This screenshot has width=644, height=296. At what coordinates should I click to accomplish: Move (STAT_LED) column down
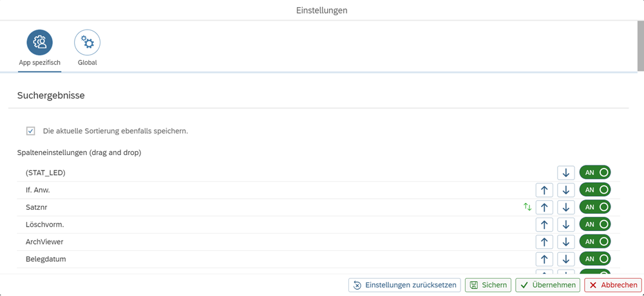(x=566, y=173)
